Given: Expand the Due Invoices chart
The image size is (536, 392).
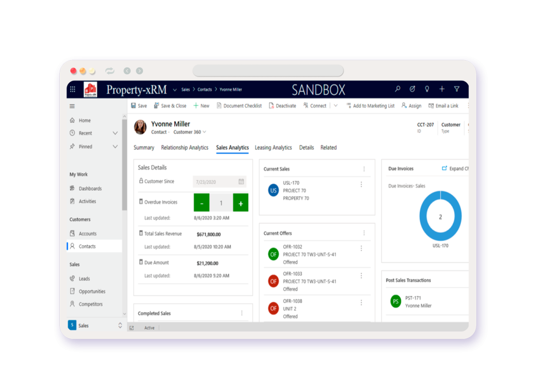Looking at the screenshot, I should [455, 169].
